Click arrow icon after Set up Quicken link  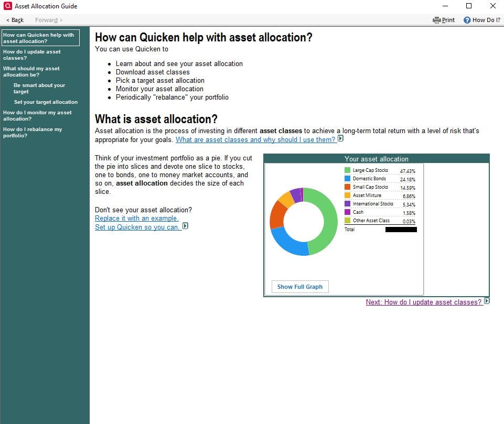click(185, 226)
